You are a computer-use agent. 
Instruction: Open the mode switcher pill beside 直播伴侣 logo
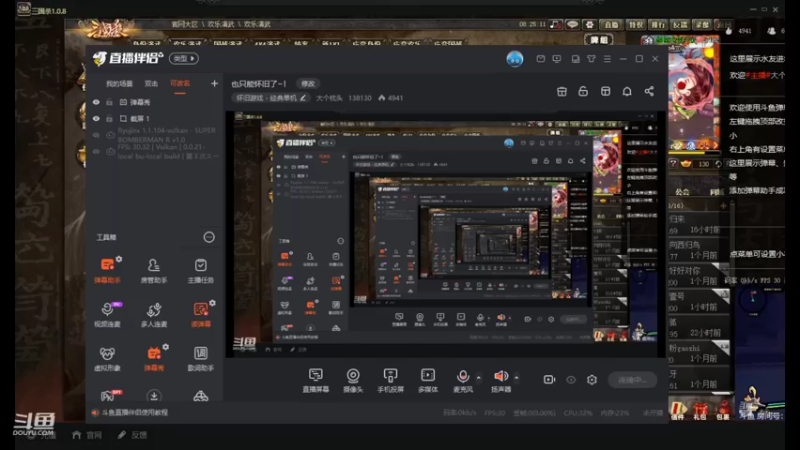point(184,59)
